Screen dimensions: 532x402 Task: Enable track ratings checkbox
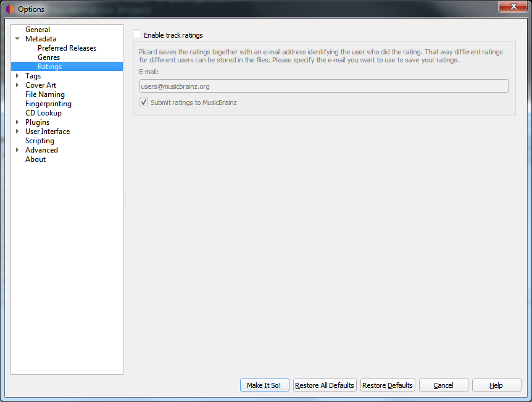coord(137,35)
